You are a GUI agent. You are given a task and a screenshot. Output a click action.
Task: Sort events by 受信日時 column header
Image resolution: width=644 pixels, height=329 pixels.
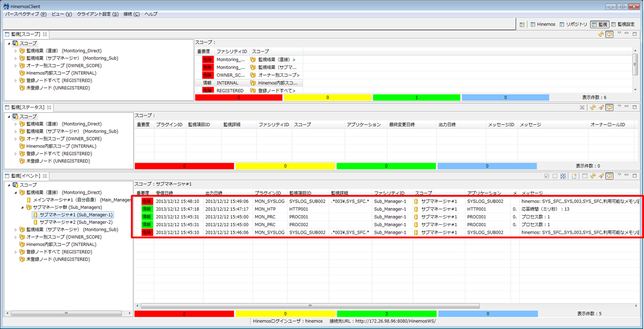(x=178, y=193)
